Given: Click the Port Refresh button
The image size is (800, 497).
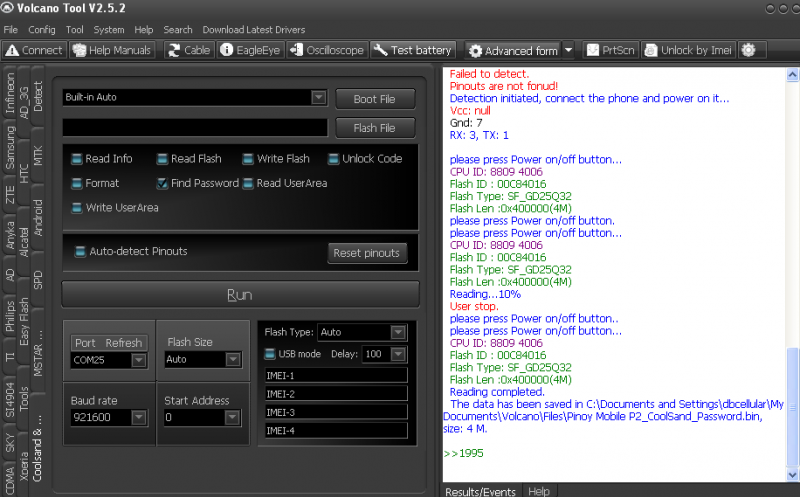Looking at the screenshot, I should point(108,342).
